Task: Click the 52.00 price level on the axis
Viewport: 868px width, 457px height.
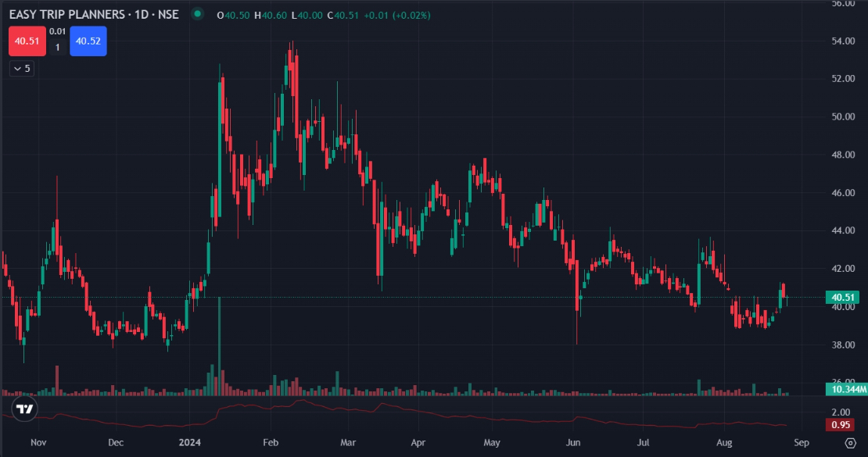Action: pyautogui.click(x=843, y=79)
